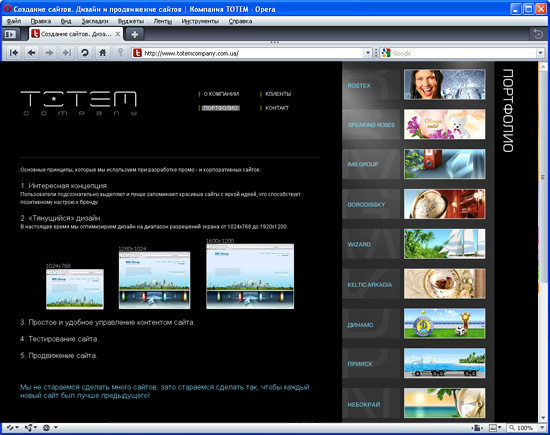Click the Speaking Roses teddy bear thumbnail

tap(444, 124)
